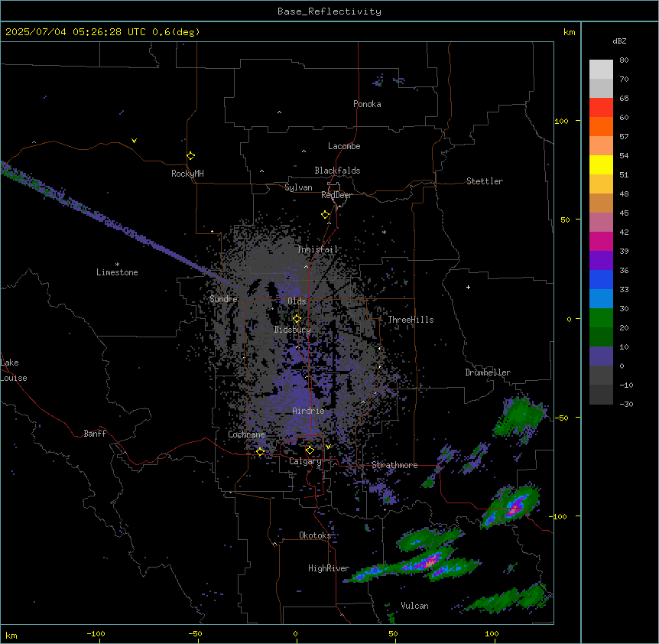The width and height of the screenshot is (659, 644).
Task: Select the orange 57-60 dBZ legend swatch
Action: 601,126
